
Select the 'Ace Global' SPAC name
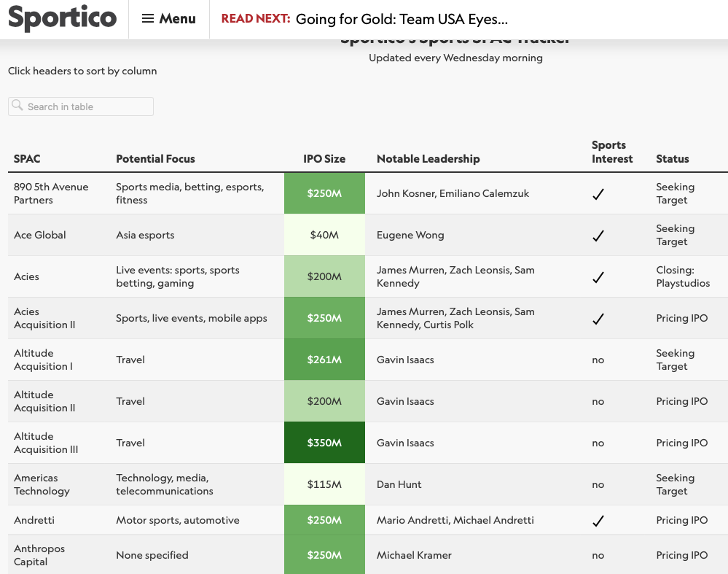click(x=40, y=235)
